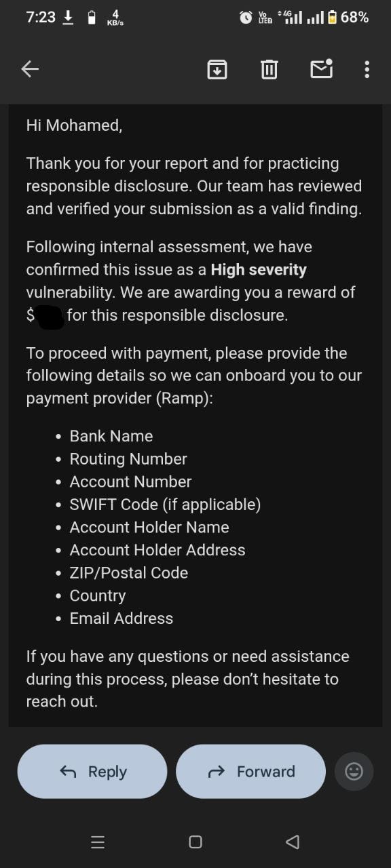391x868 pixels.
Task: Mark email as unread envelope icon
Action: click(x=322, y=68)
